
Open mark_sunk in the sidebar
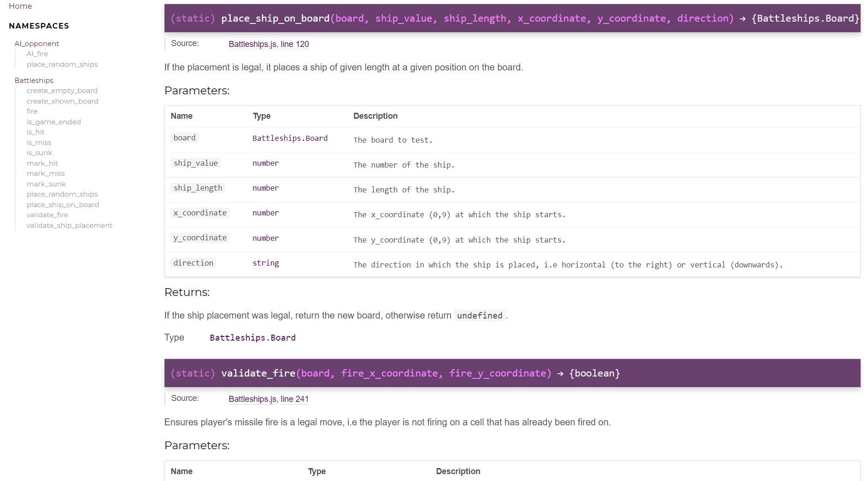click(46, 184)
